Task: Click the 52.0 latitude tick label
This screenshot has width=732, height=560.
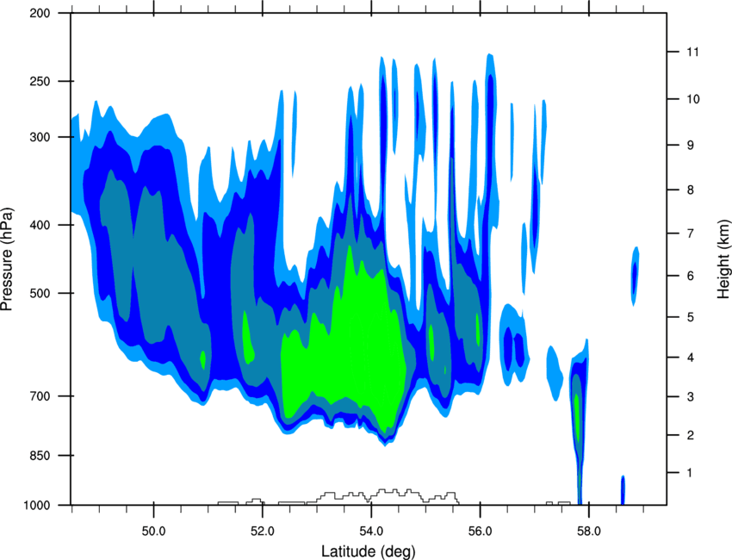Action: click(x=263, y=532)
